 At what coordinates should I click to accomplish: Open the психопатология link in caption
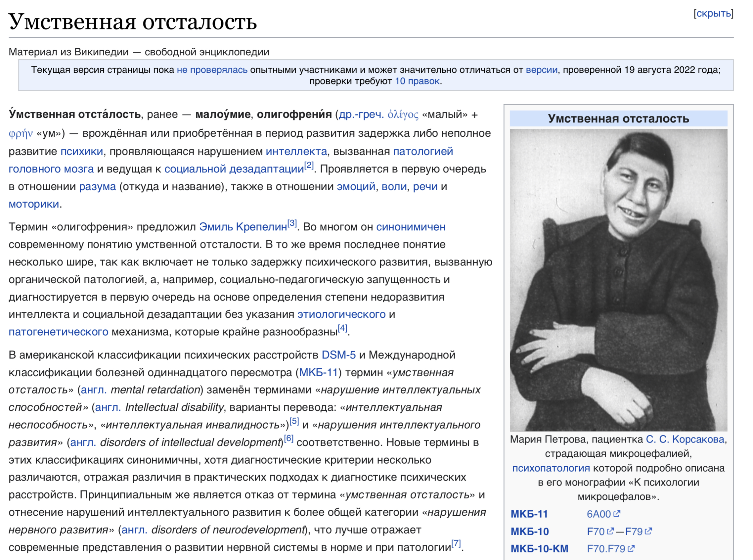(551, 468)
